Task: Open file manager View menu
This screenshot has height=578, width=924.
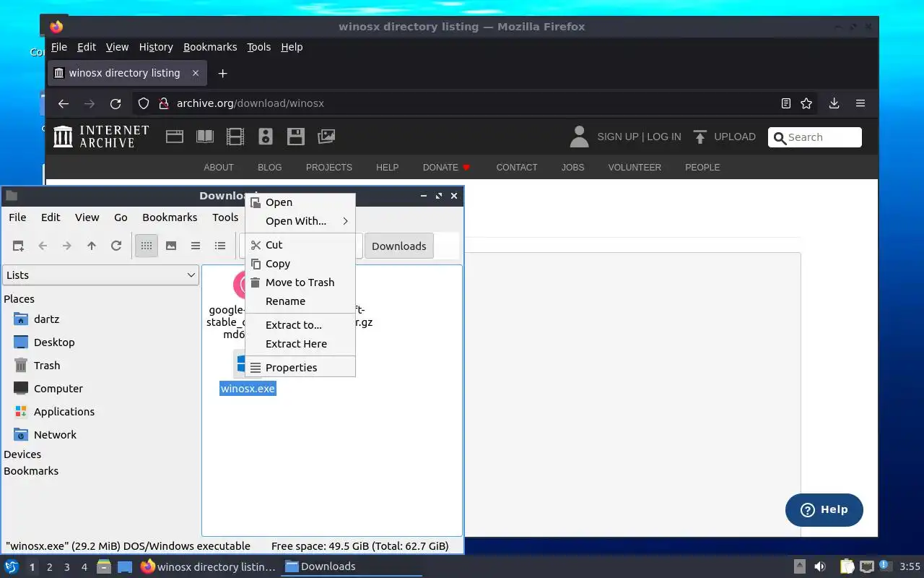Action: tap(87, 217)
